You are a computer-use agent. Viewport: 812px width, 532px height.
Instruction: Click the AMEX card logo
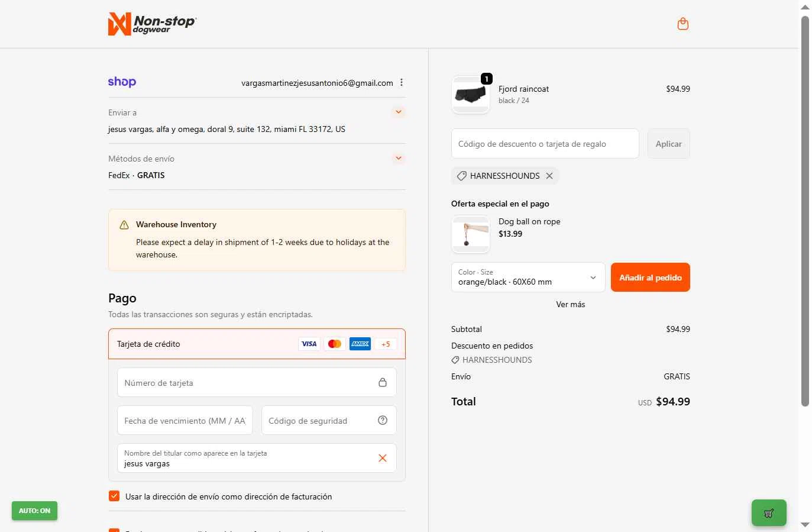[360, 344]
